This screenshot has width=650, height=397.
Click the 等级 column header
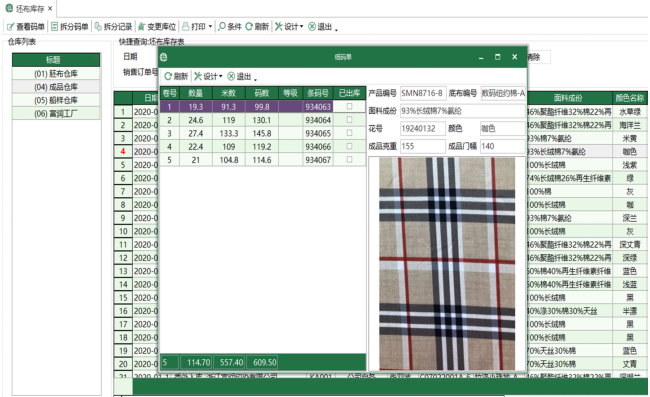click(x=290, y=93)
